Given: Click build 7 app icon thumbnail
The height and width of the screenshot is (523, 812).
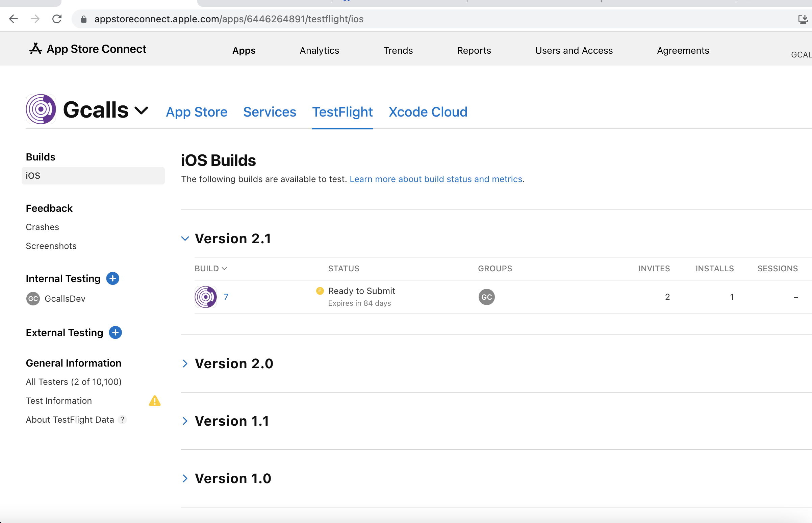Looking at the screenshot, I should [206, 297].
